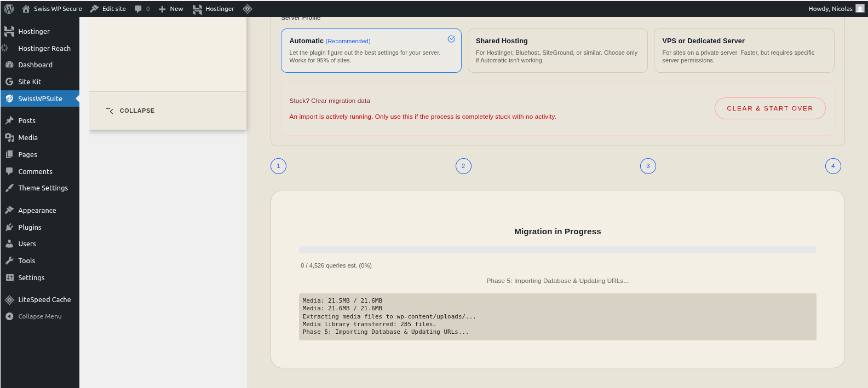Collapse the WordPress admin menu
The width and height of the screenshot is (868, 388).
tap(39, 316)
